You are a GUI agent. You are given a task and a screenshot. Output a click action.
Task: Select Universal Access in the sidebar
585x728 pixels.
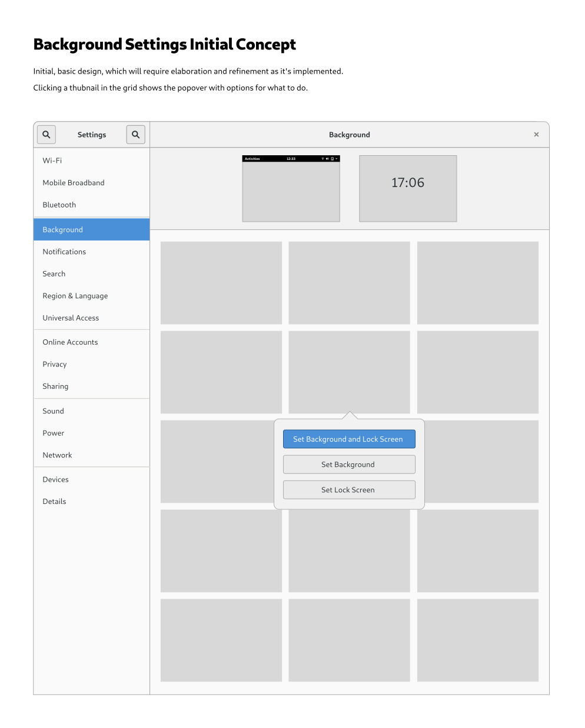point(71,318)
